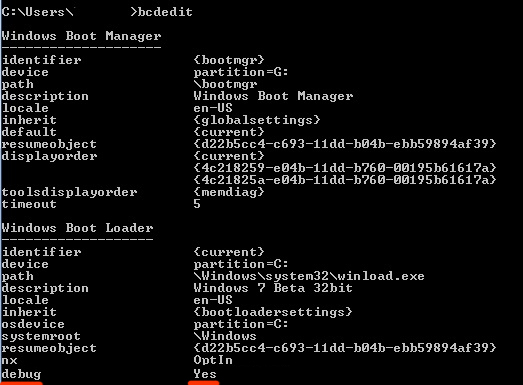Viewport: 523px width, 385px height.
Task: Click the winload.exe path value
Action: pos(309,276)
